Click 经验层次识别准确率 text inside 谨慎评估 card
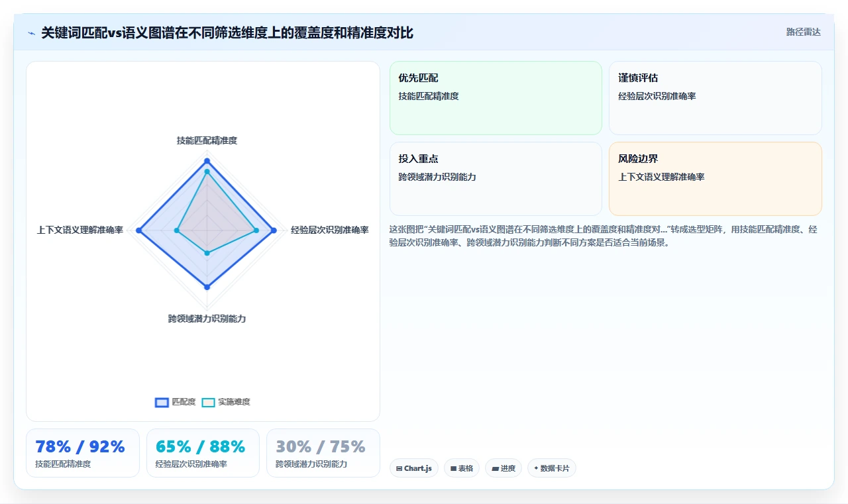Image resolution: width=848 pixels, height=504 pixels. click(657, 96)
